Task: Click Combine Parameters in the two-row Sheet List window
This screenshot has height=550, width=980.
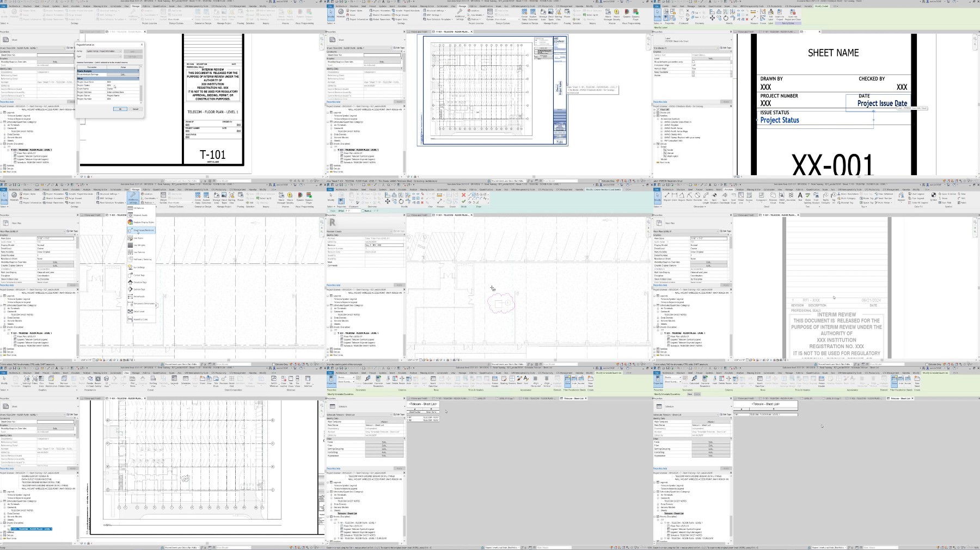Action: pyautogui.click(x=378, y=381)
